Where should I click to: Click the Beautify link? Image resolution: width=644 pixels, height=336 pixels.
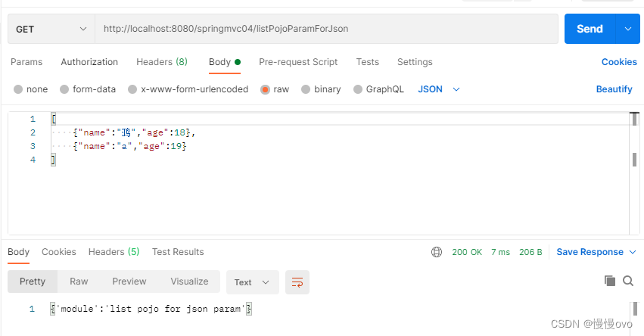pos(614,89)
